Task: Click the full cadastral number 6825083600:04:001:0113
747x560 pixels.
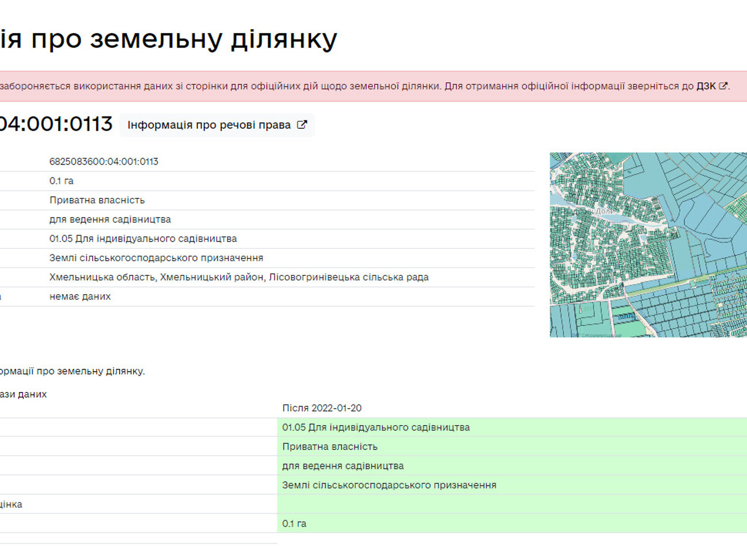Action: pos(104,162)
